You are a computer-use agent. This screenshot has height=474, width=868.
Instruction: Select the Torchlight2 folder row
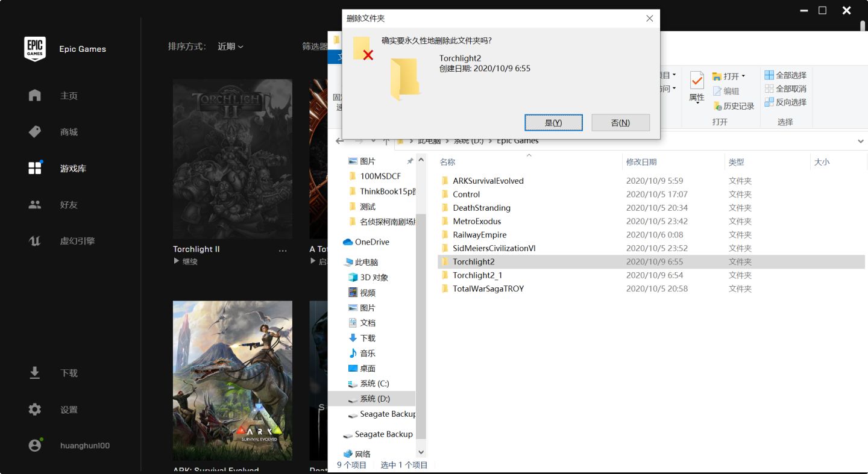[651, 262]
